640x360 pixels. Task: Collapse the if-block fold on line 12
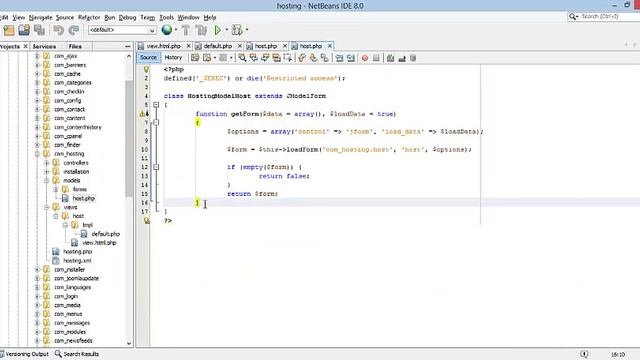coord(156,167)
